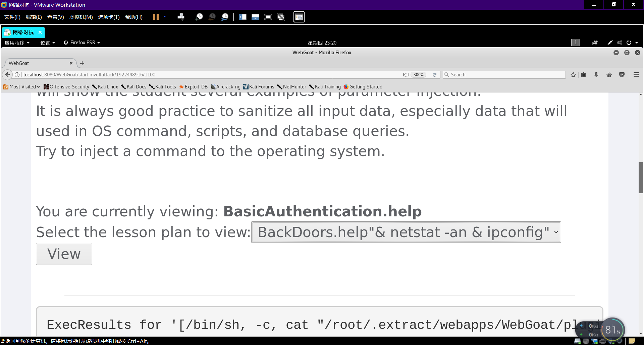Expand the 位置 places menu
Screen dimensions: 644x345
point(48,43)
